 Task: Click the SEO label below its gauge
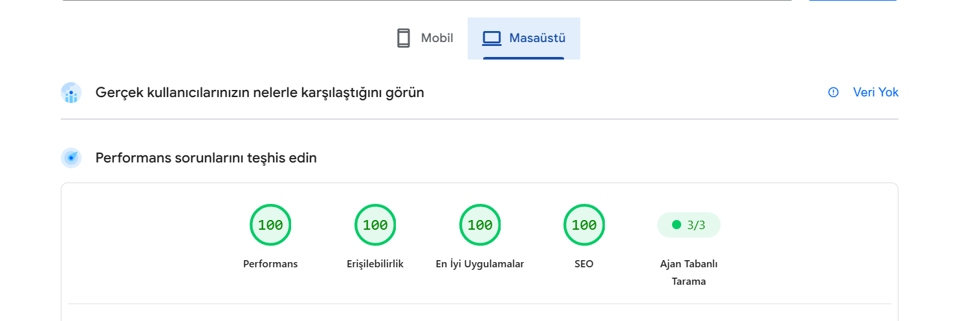(x=584, y=264)
